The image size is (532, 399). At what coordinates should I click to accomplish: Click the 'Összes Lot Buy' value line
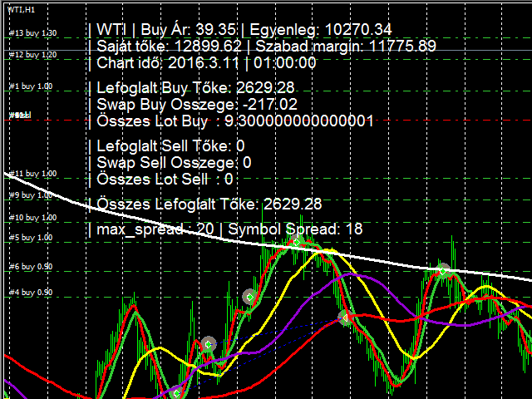pos(235,121)
